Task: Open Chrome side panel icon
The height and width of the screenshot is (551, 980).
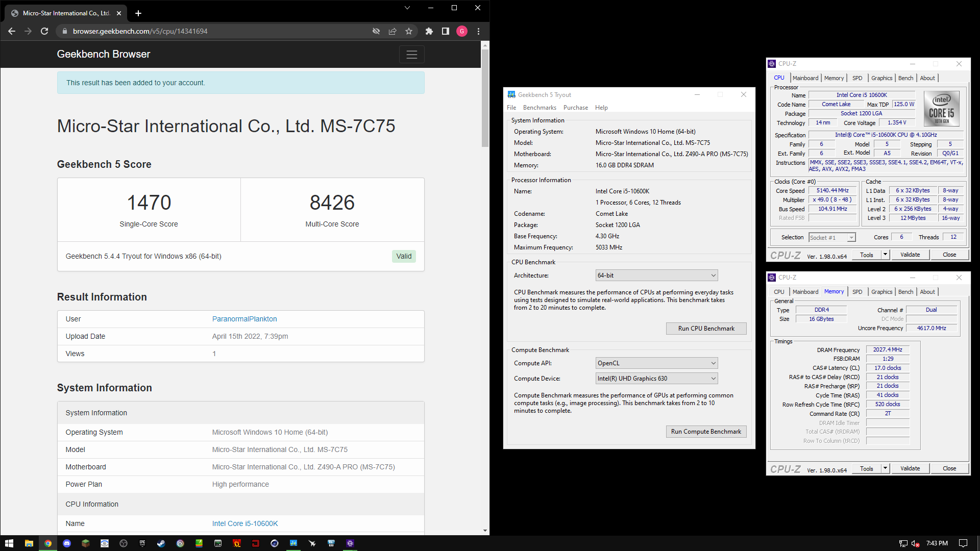Action: click(x=446, y=31)
